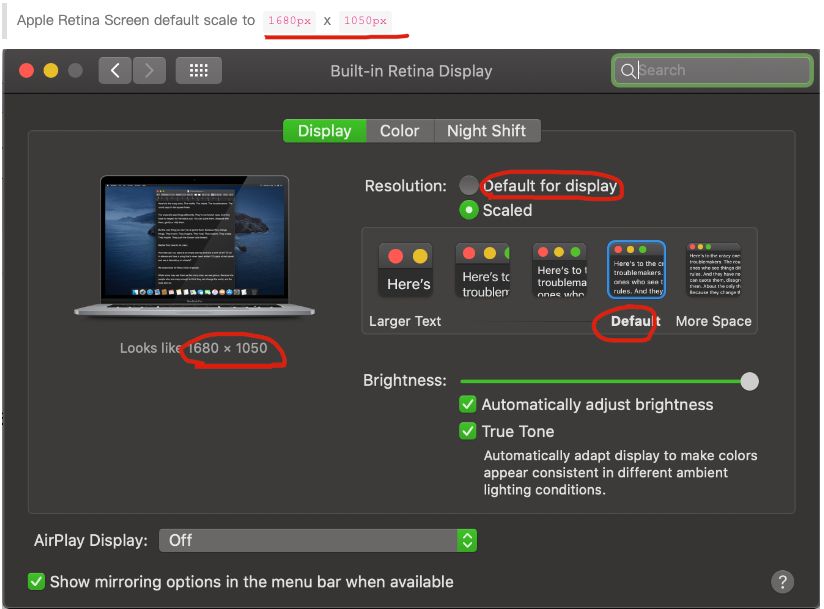
Task: Minimize the window with the yellow button
Action: [51, 70]
